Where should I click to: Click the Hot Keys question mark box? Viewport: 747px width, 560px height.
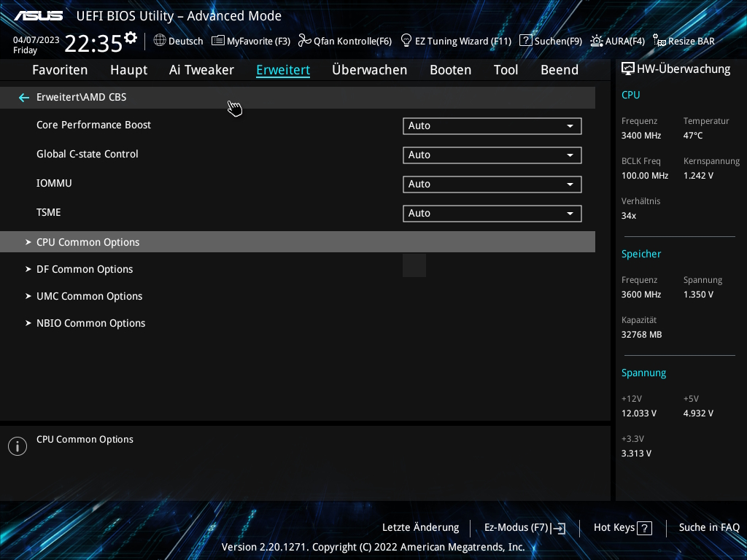644,528
